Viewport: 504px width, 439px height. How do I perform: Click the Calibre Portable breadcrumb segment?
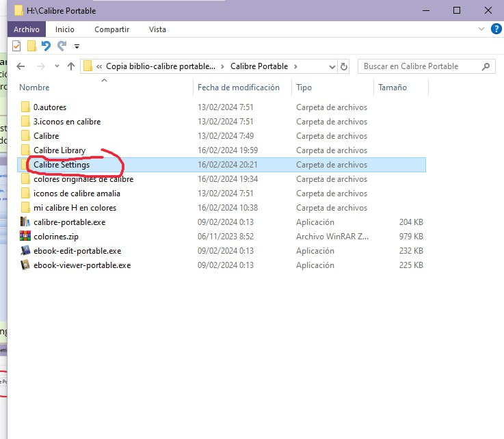259,66
